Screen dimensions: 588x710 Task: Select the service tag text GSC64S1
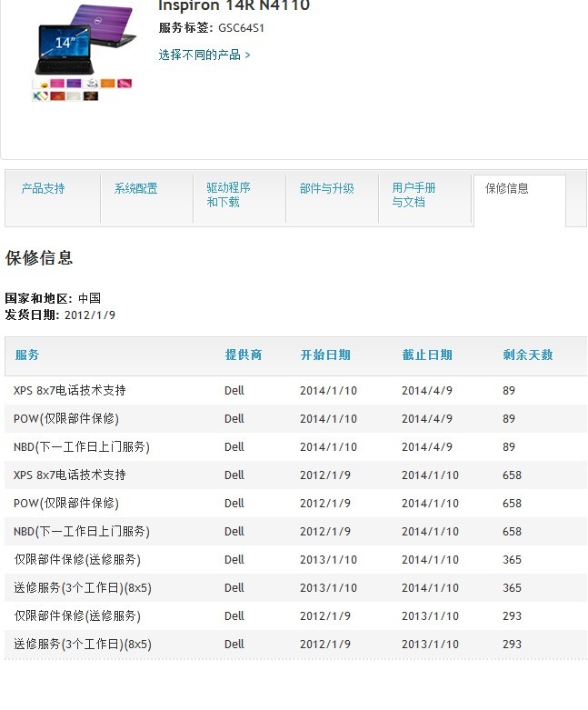click(x=241, y=28)
